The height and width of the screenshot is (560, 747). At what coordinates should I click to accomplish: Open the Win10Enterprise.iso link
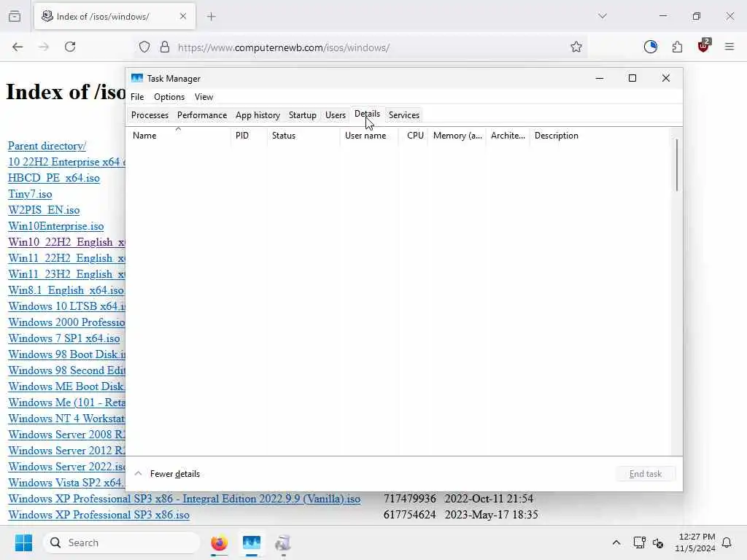[x=55, y=226]
